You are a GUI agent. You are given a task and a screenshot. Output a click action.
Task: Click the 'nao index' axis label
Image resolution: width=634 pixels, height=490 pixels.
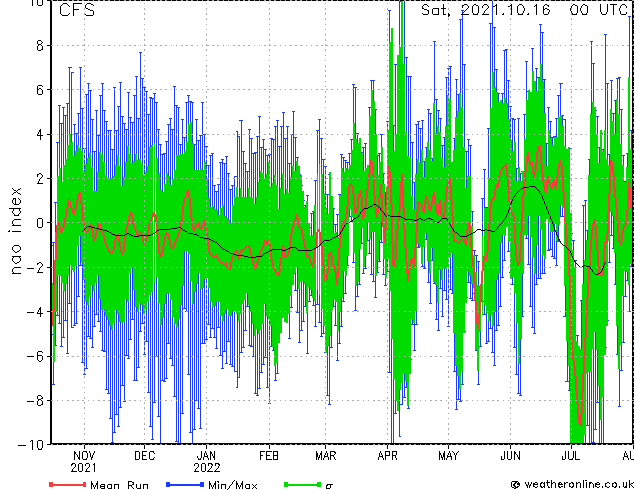click(x=15, y=231)
